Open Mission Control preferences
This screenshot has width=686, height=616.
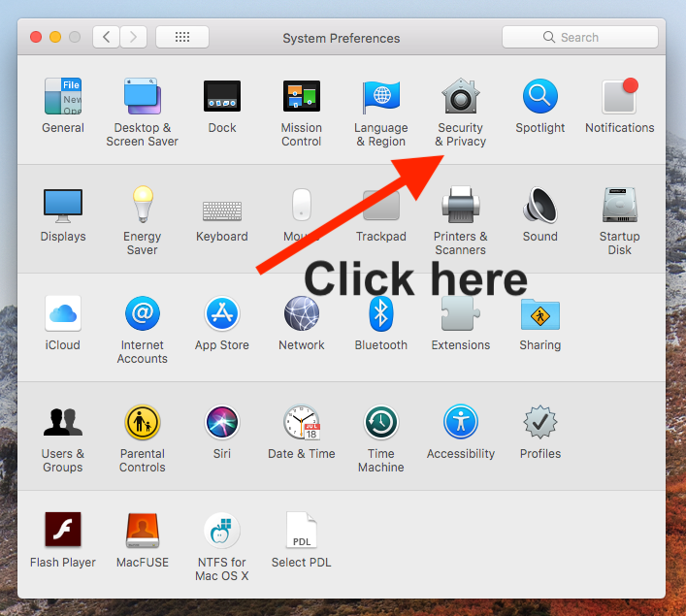click(x=302, y=96)
